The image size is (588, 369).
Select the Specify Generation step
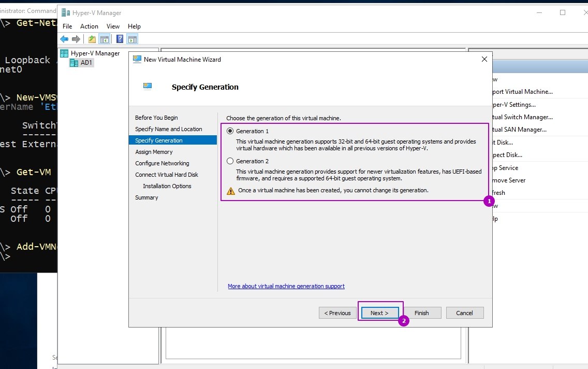173,140
